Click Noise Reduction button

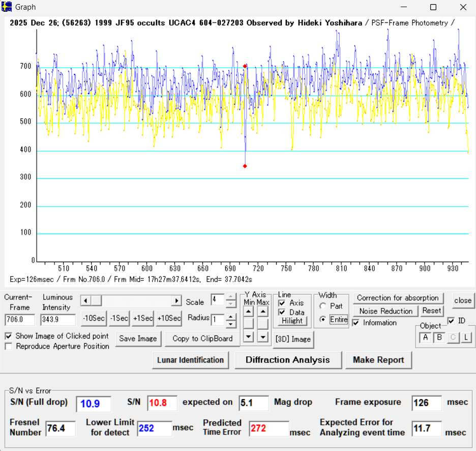[385, 311]
